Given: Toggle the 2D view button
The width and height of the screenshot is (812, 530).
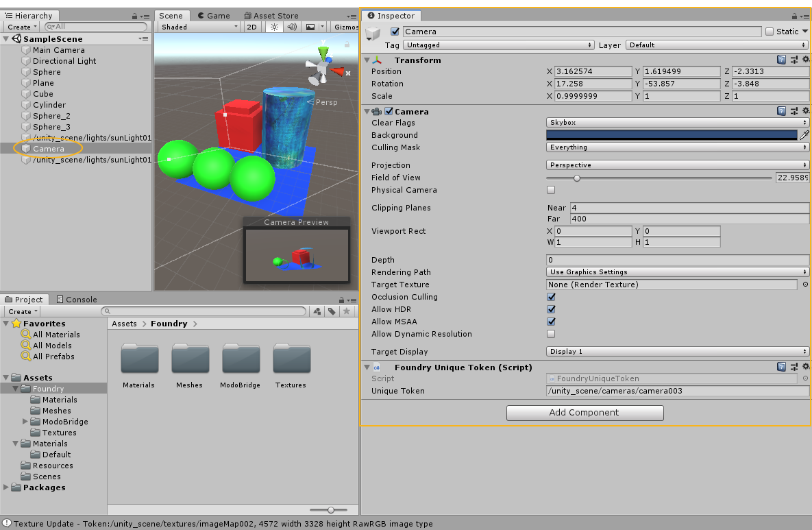Looking at the screenshot, I should (252, 27).
